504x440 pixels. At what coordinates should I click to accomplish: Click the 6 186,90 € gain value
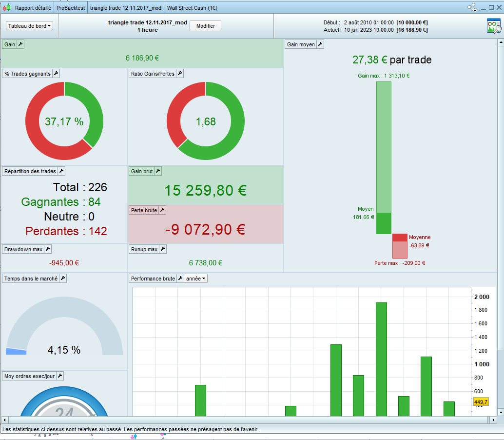(x=142, y=58)
